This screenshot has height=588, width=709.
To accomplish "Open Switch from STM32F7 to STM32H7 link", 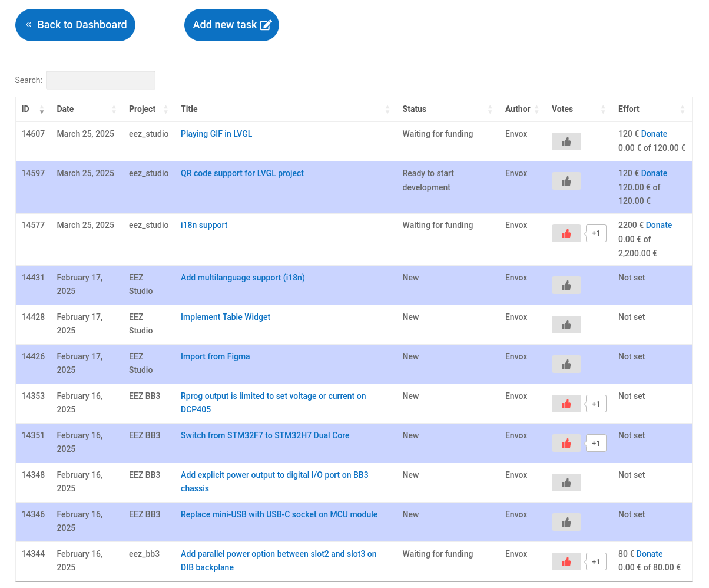I will [265, 435].
